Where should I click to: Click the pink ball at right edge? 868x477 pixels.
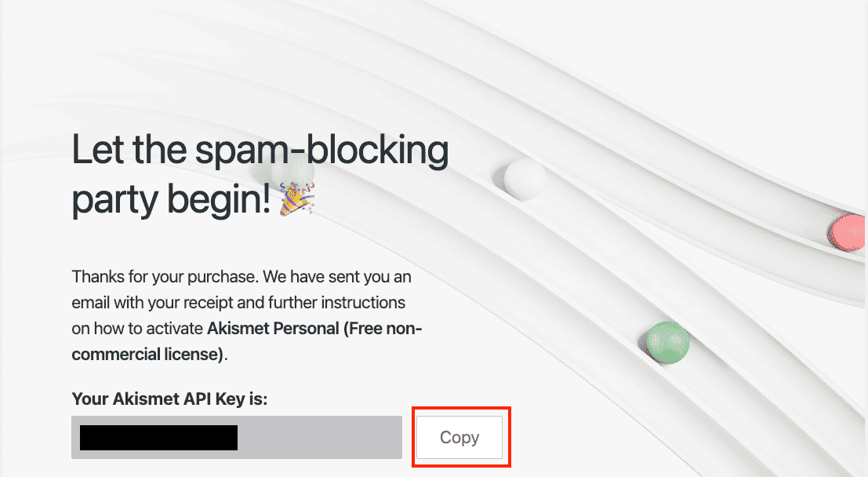tap(848, 232)
